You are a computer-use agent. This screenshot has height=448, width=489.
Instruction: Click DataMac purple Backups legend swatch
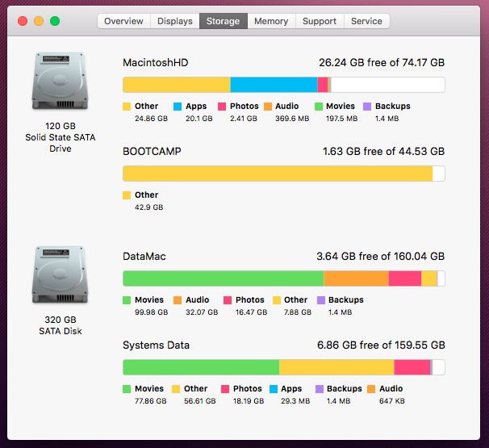[x=321, y=300]
